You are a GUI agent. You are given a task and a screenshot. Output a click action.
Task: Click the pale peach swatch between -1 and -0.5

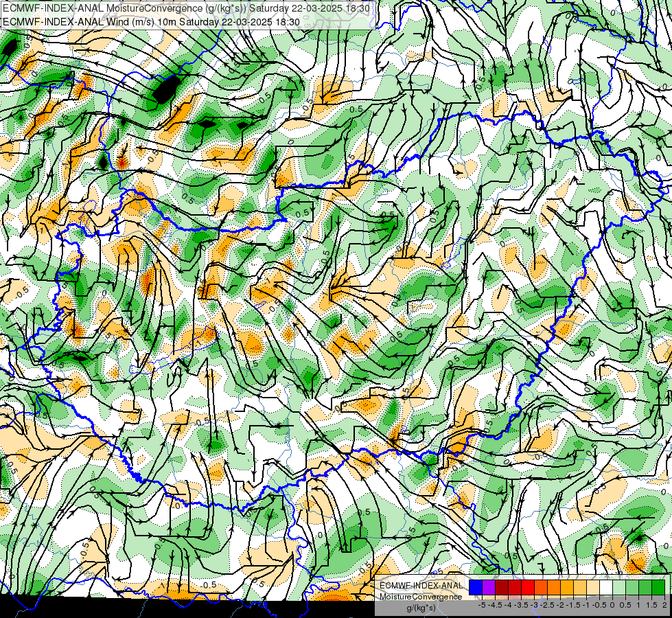(x=592, y=588)
